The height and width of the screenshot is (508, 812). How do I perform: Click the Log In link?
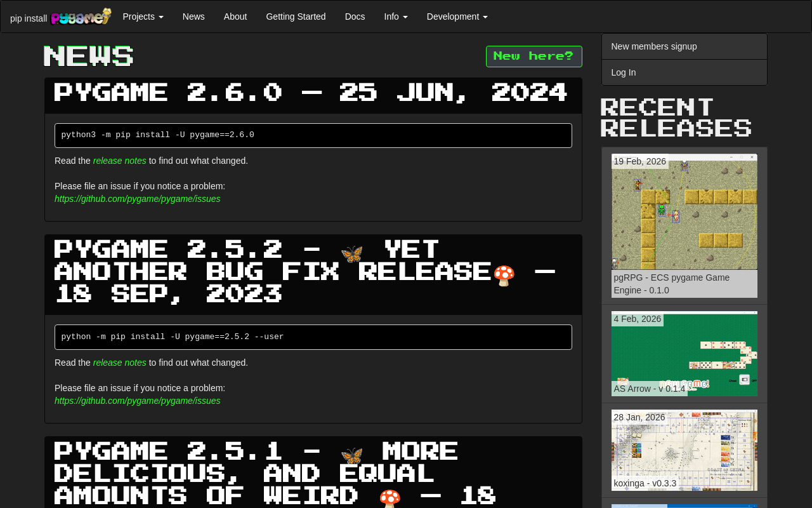[684, 72]
